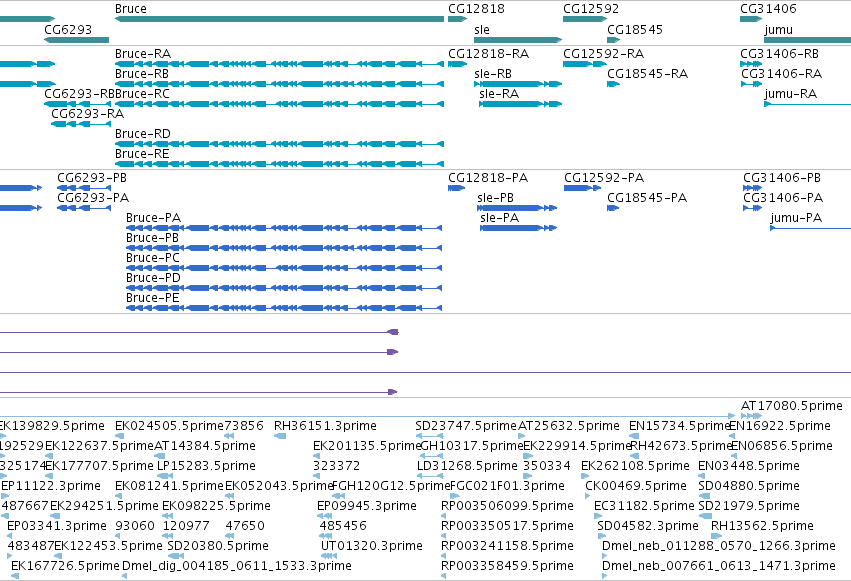The image size is (851, 581).
Task: Click the Bruce-RE transcript label
Action: click(142, 154)
